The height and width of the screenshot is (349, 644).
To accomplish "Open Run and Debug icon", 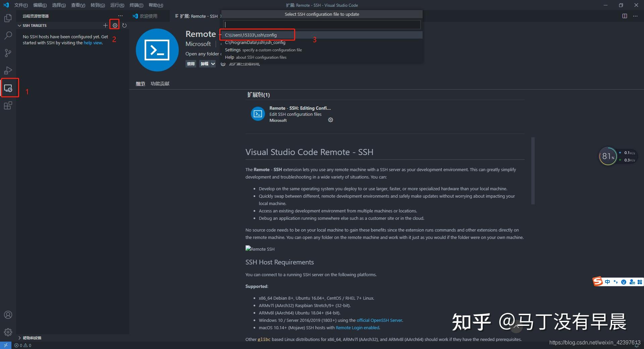I will [x=8, y=70].
